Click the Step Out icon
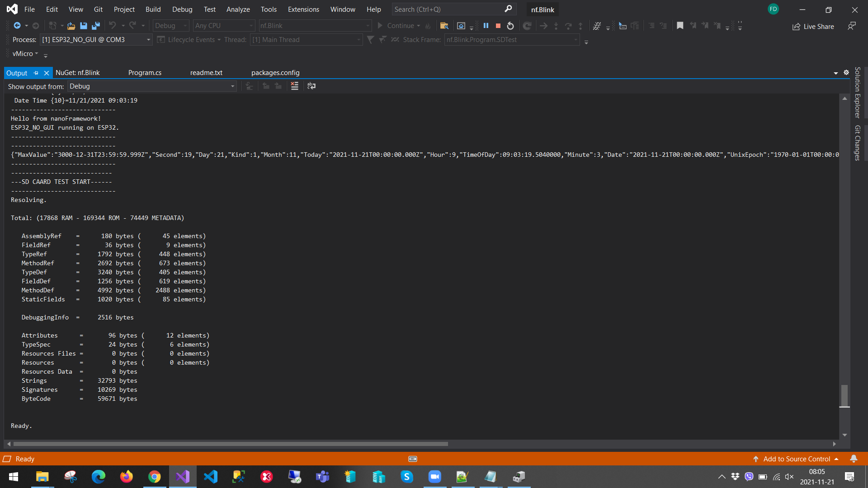 (581, 26)
